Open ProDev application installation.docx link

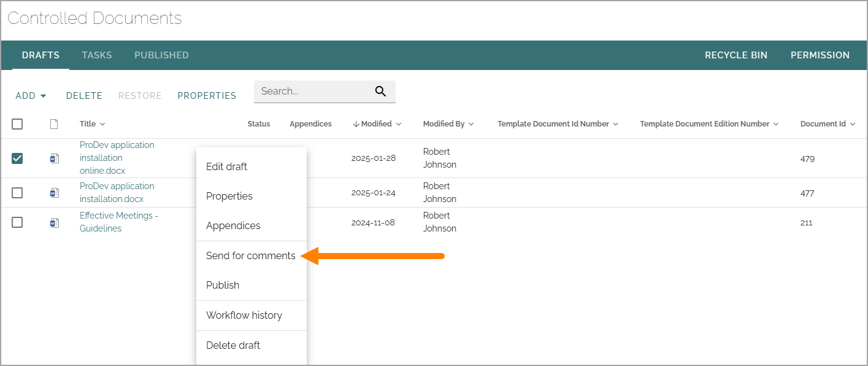coord(117,193)
